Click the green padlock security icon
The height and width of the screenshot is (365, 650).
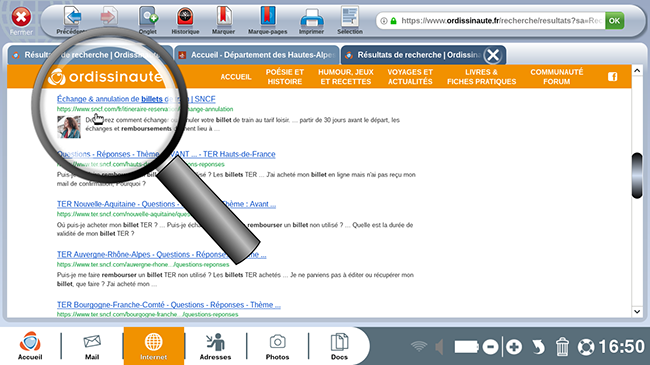[393, 21]
